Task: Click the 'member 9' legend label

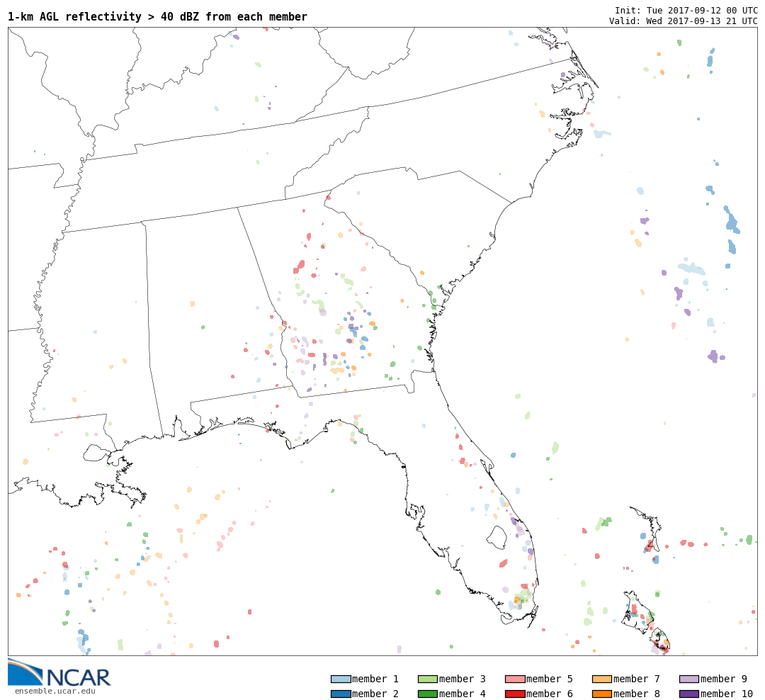Action: pyautogui.click(x=724, y=679)
